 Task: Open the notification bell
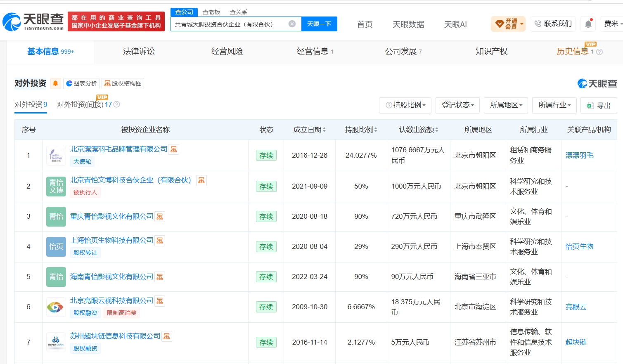tap(588, 24)
